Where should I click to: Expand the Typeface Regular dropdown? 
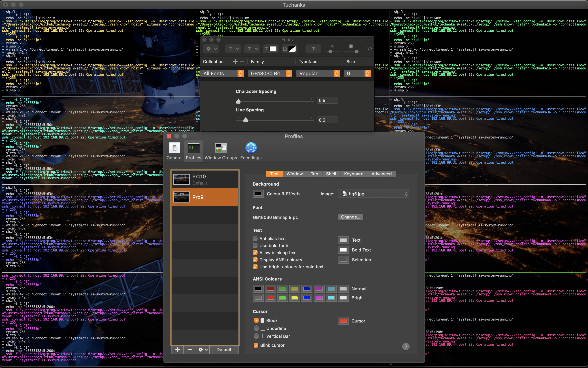[318, 74]
